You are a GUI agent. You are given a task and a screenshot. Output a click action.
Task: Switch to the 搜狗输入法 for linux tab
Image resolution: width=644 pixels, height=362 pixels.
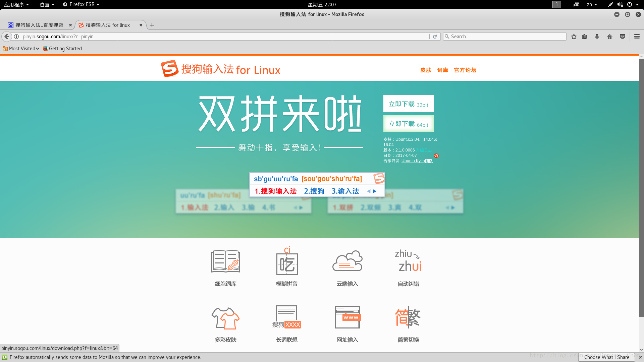(x=108, y=25)
